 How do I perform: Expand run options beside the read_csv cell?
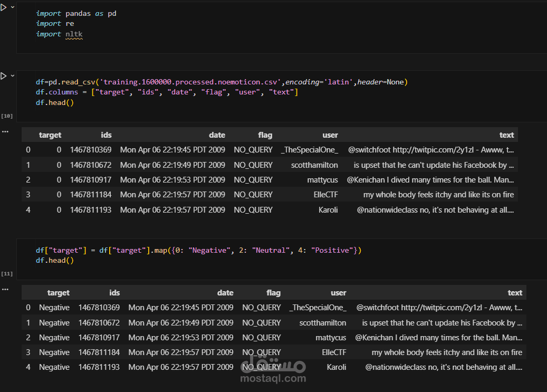12,76
